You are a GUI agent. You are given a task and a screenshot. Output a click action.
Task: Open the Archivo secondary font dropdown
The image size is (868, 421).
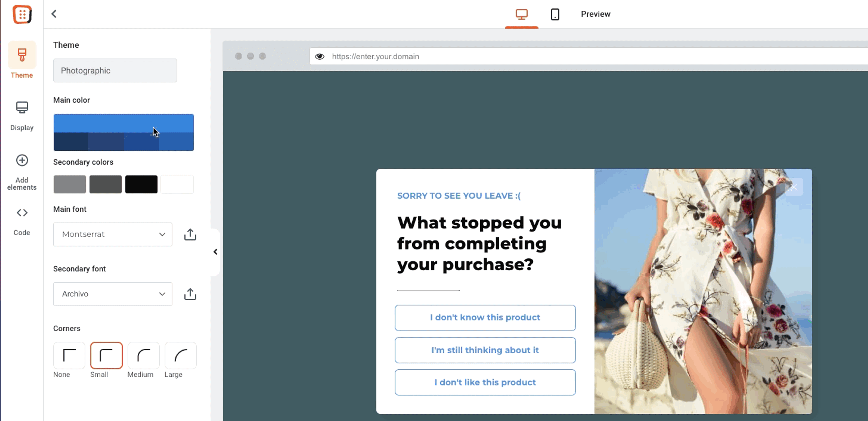pos(113,294)
